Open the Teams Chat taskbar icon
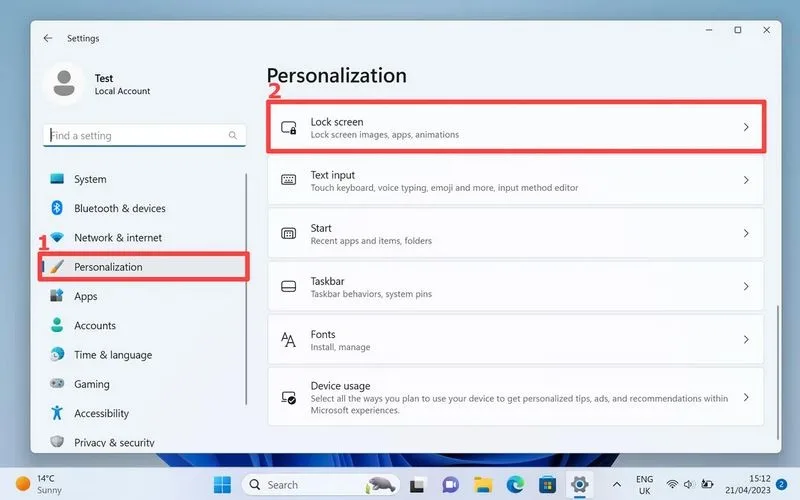800x500 pixels. point(450,484)
